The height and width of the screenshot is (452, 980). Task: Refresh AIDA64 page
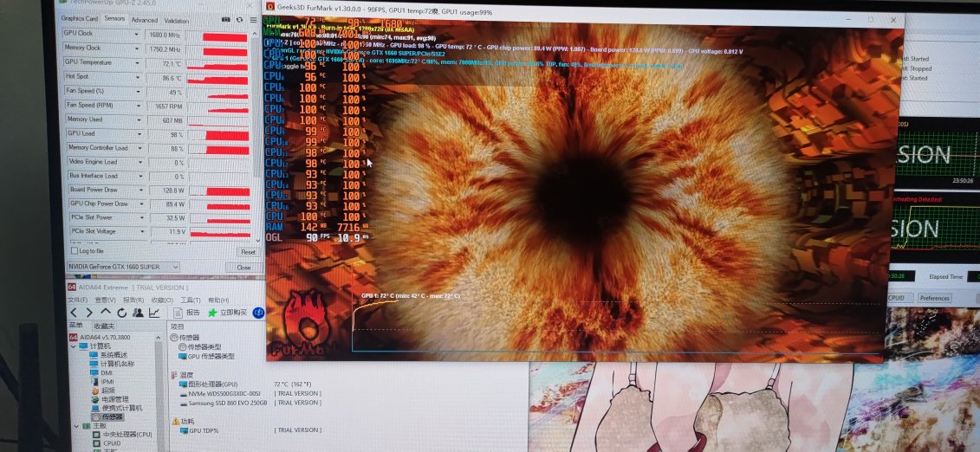(x=121, y=312)
